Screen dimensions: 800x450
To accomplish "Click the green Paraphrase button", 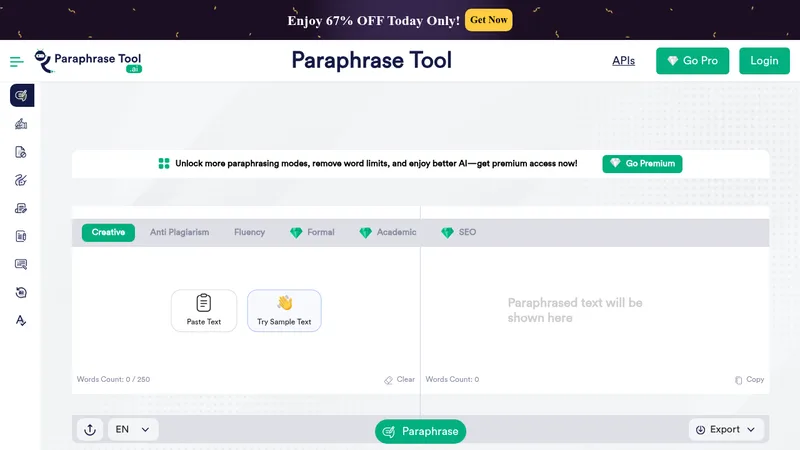I will pos(420,432).
